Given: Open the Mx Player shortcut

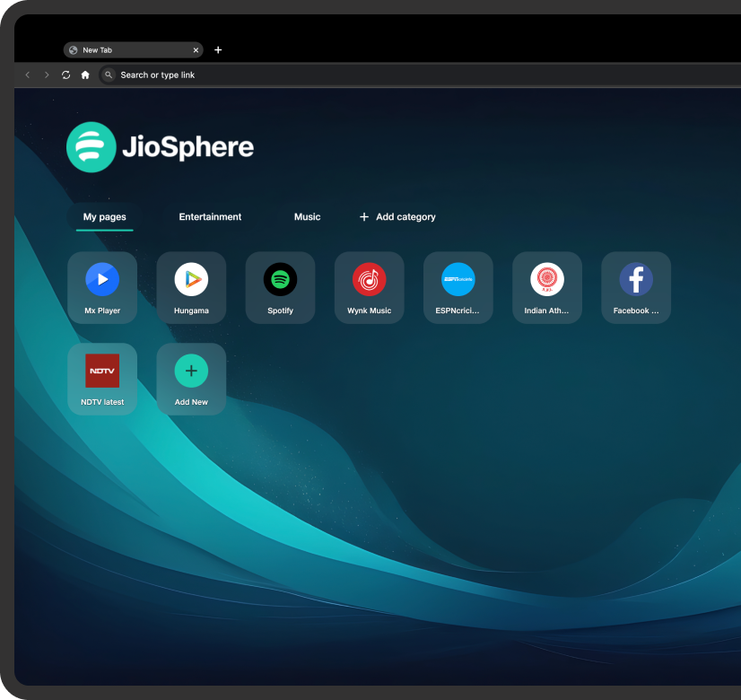Looking at the screenshot, I should (x=102, y=287).
